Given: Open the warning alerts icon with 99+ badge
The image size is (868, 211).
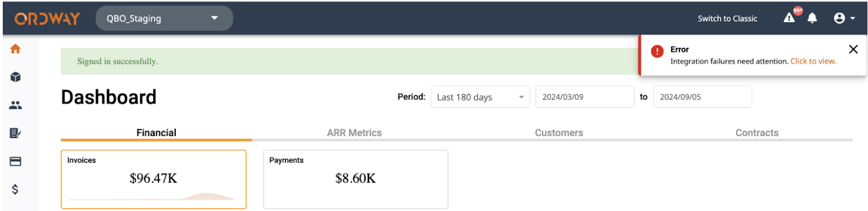Looking at the screenshot, I should (x=791, y=17).
